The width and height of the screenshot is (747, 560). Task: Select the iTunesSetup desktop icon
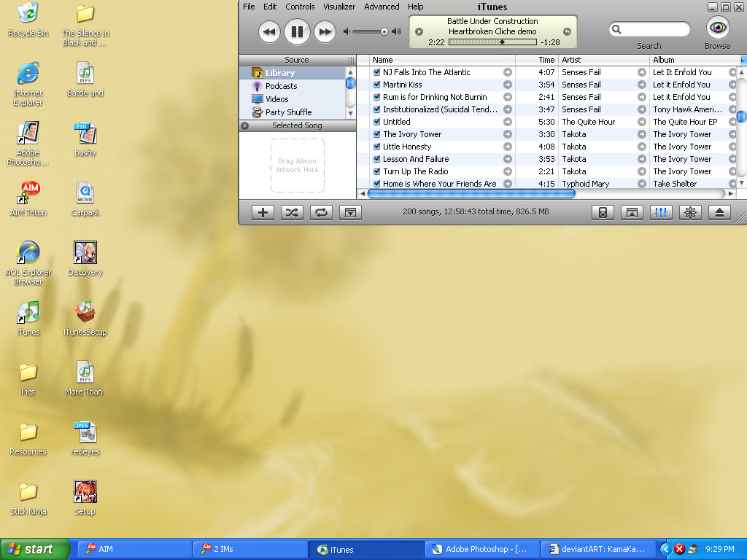click(x=85, y=318)
